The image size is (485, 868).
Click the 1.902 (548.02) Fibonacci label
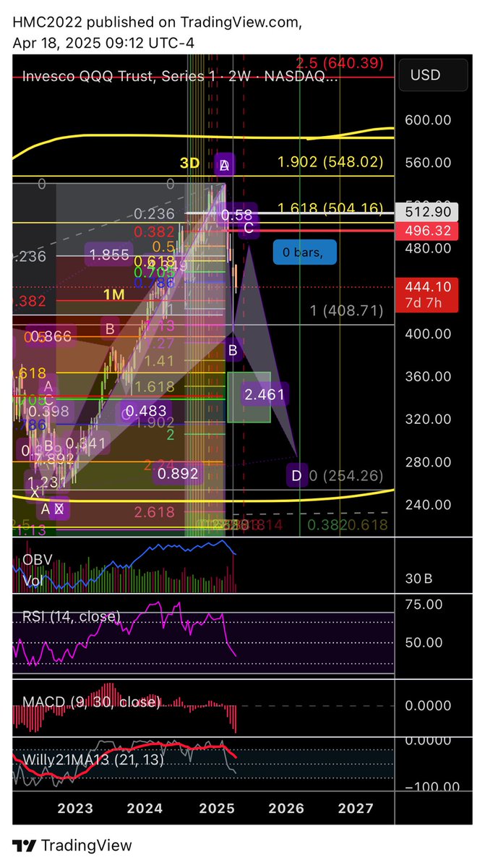(x=332, y=161)
